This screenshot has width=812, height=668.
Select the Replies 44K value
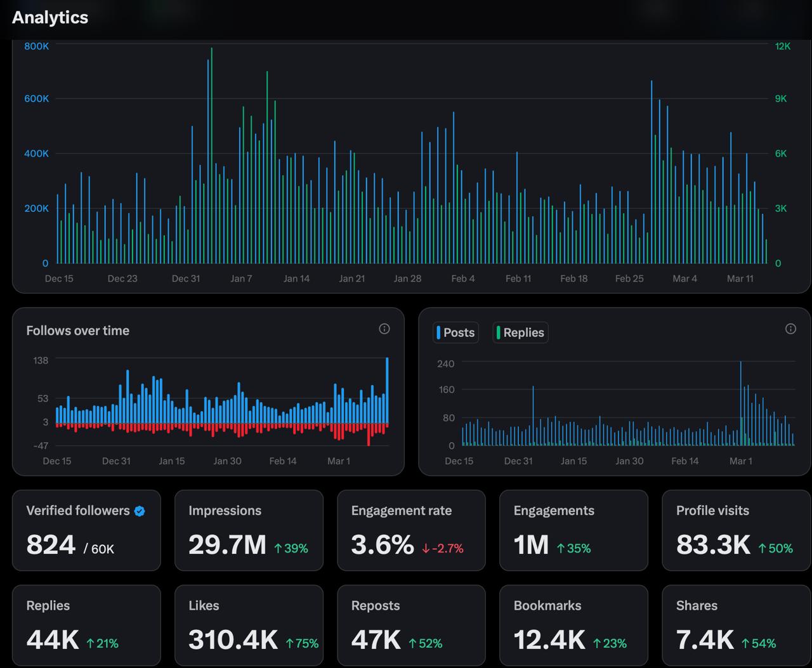point(53,640)
